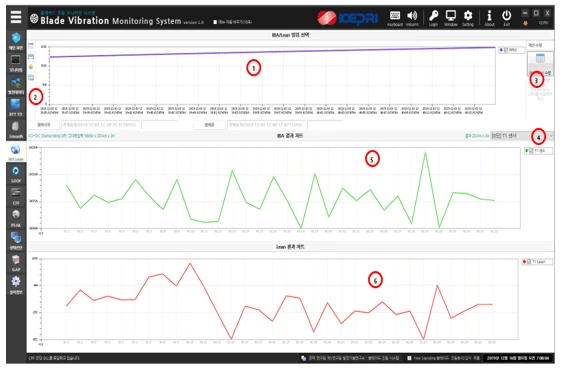Open Setting gear in top bar
The height and width of the screenshot is (370, 564).
tap(468, 18)
